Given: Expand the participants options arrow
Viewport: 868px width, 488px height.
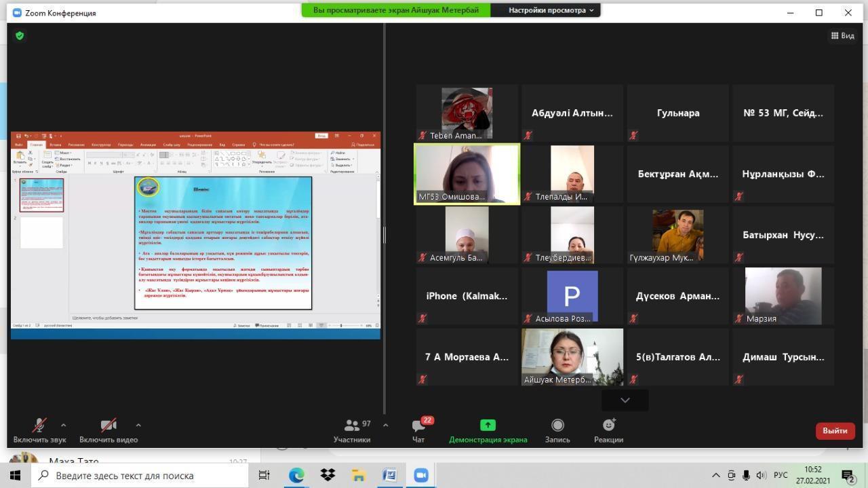Looking at the screenshot, I should pyautogui.click(x=385, y=425).
